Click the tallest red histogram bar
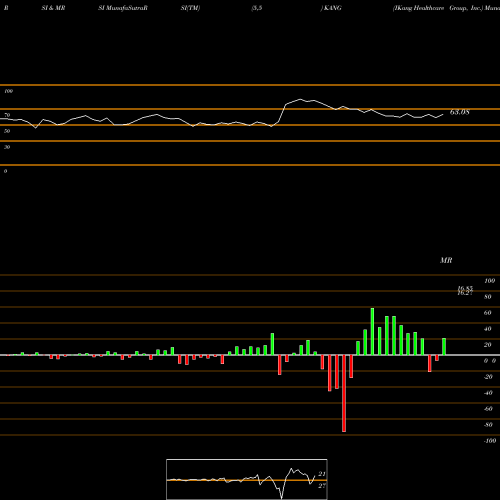 click(344, 393)
